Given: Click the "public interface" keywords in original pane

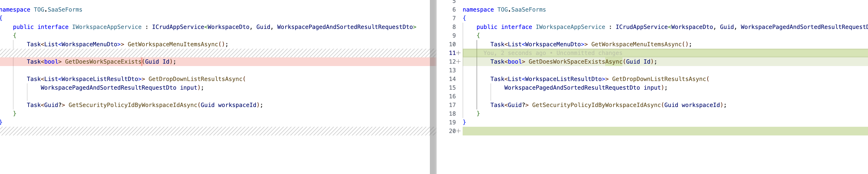Looking at the screenshot, I should [x=41, y=27].
